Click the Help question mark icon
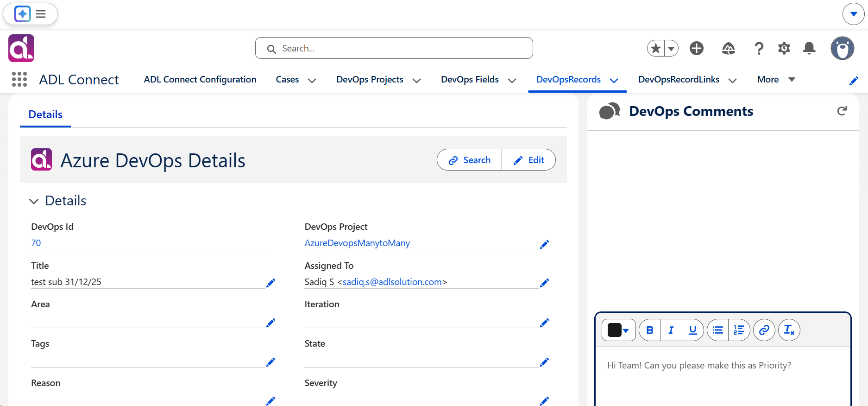Viewport: 868px width, 406px height. (759, 48)
